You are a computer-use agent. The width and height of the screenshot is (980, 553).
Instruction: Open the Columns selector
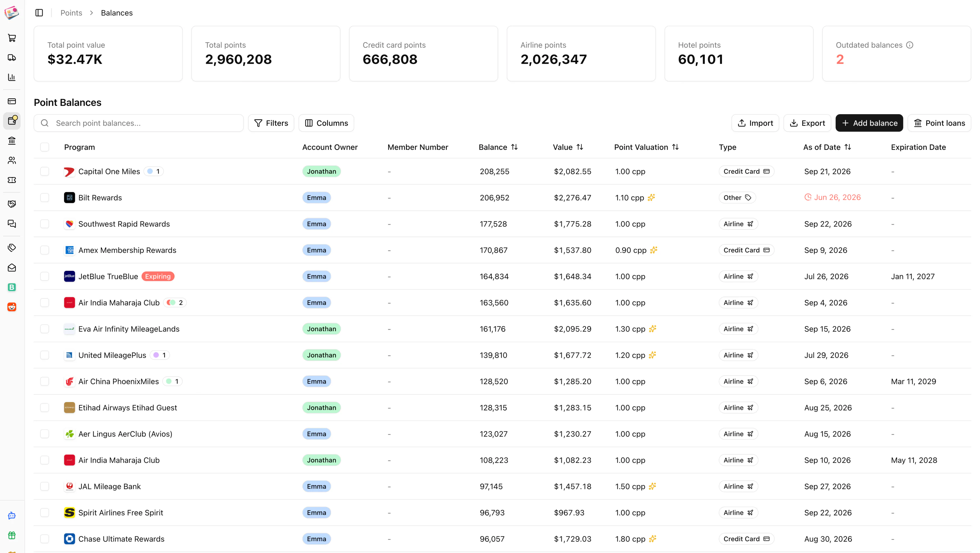coord(326,123)
